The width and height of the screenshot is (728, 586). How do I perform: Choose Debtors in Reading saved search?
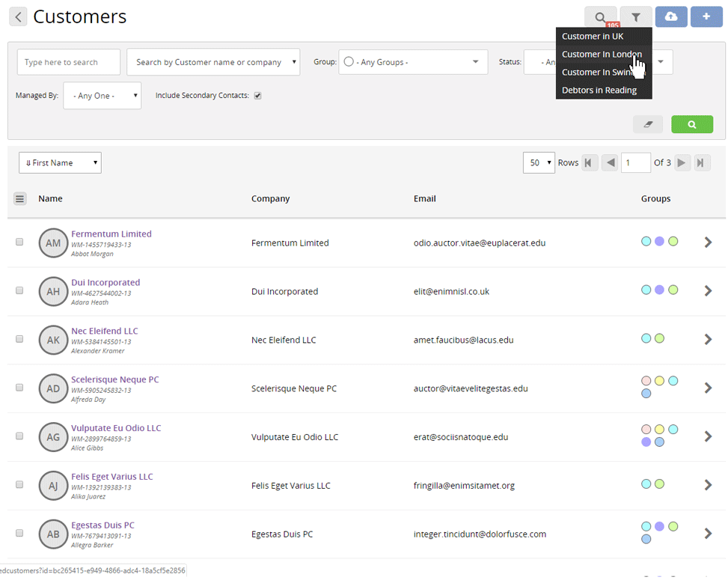(x=604, y=90)
